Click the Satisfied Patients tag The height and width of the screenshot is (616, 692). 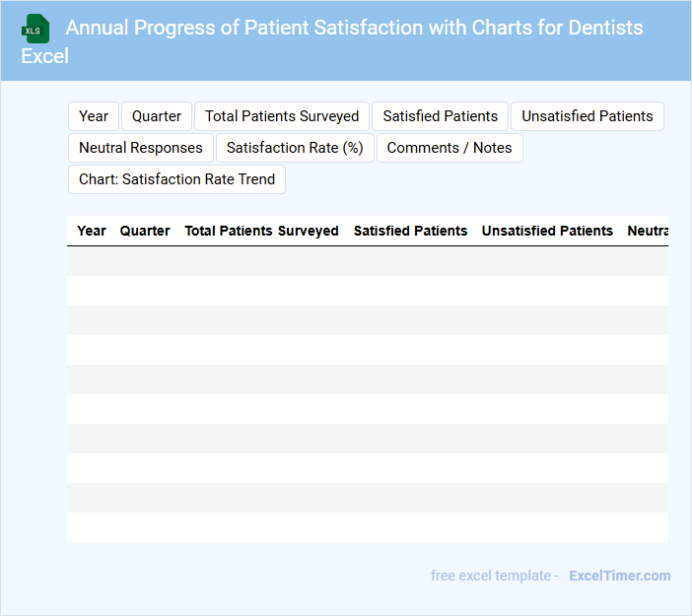[x=440, y=116]
